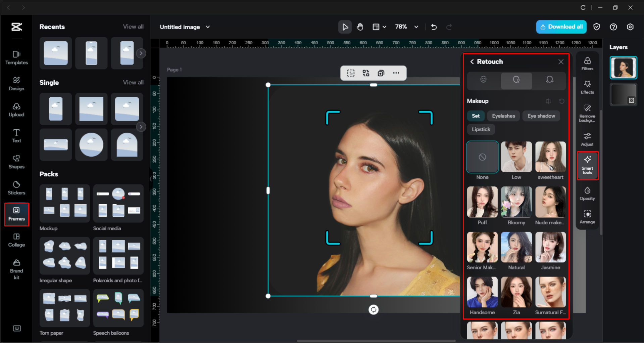
Task: Click the Download all button
Action: (561, 27)
